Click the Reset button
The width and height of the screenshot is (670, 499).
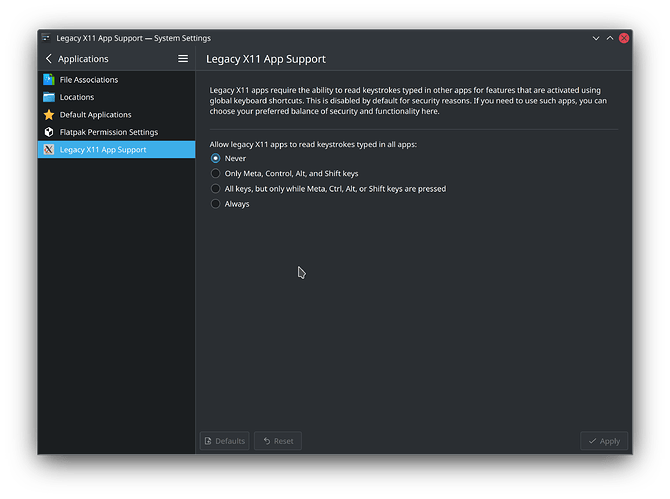[278, 441]
